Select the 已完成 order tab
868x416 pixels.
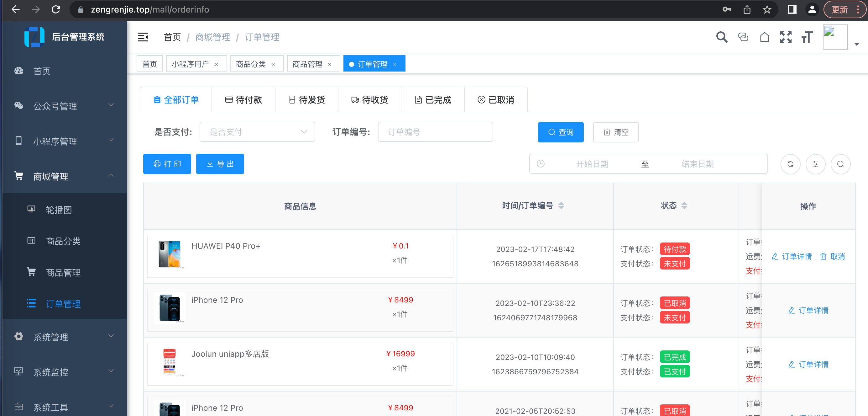tap(433, 100)
